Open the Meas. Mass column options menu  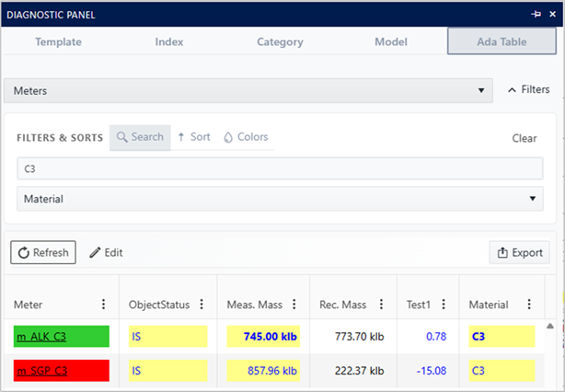tap(294, 305)
